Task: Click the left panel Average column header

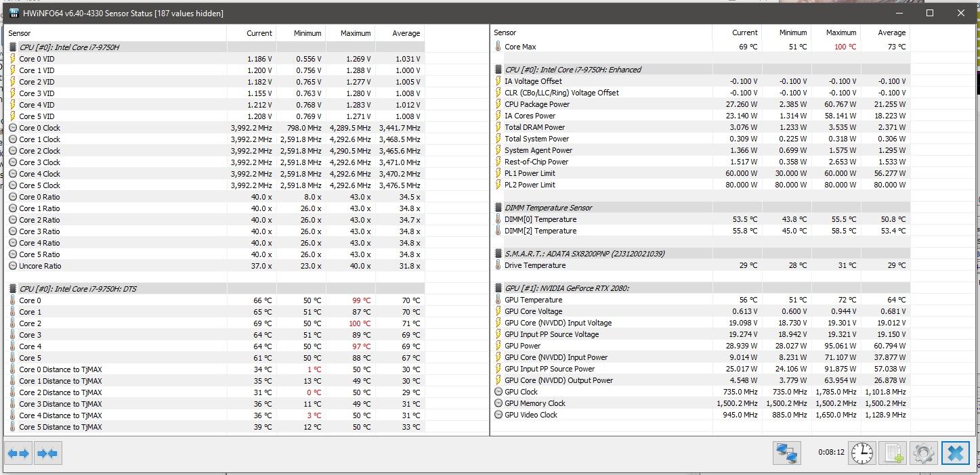Action: point(400,33)
